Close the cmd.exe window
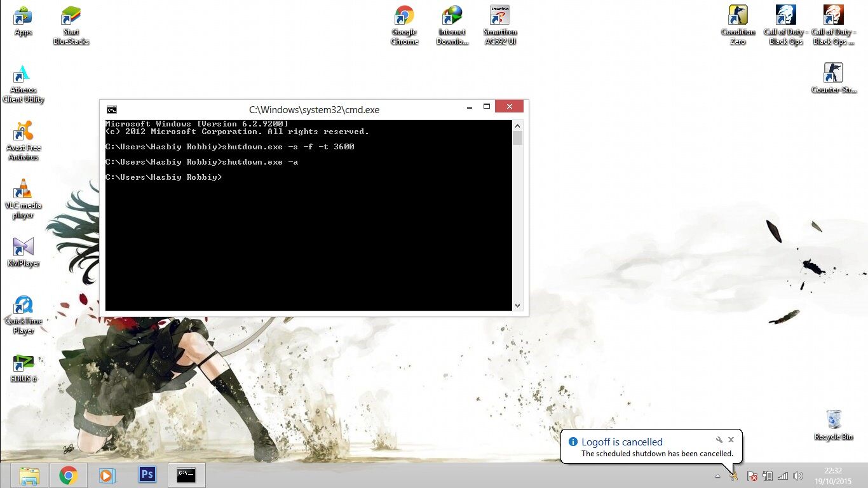Image resolution: width=868 pixels, height=488 pixels. click(x=509, y=107)
